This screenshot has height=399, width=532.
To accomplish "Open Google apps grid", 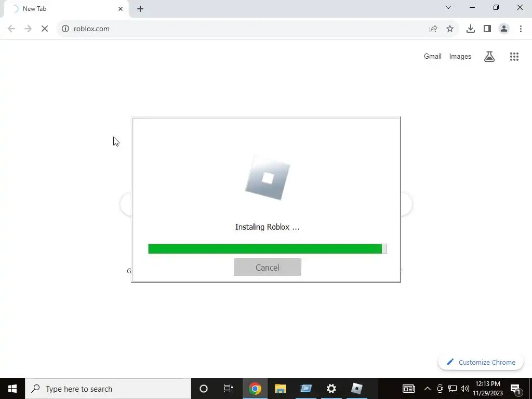I will pyautogui.click(x=514, y=56).
